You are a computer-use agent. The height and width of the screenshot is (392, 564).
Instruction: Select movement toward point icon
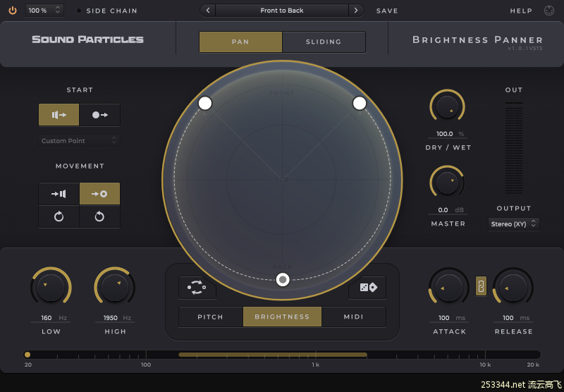tap(99, 194)
